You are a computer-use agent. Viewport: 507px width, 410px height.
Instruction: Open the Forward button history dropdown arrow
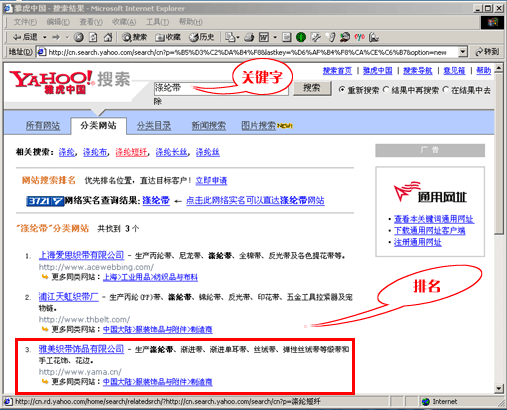pos(67,37)
